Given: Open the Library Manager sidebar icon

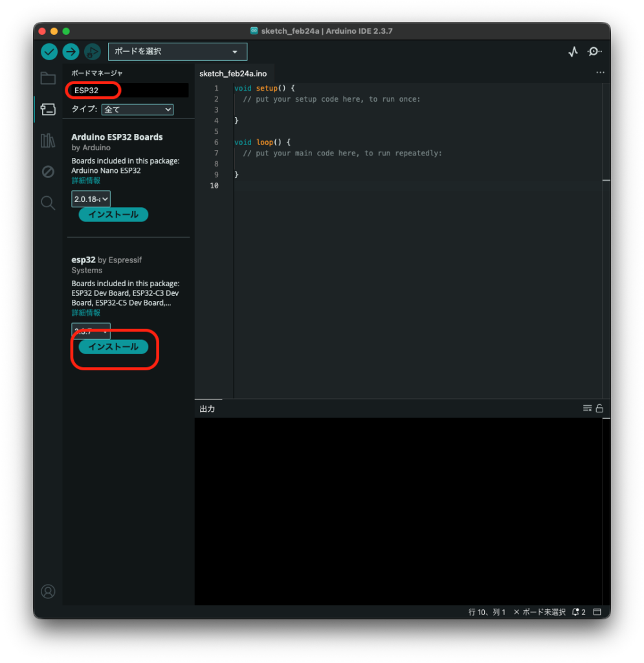Looking at the screenshot, I should tap(48, 140).
